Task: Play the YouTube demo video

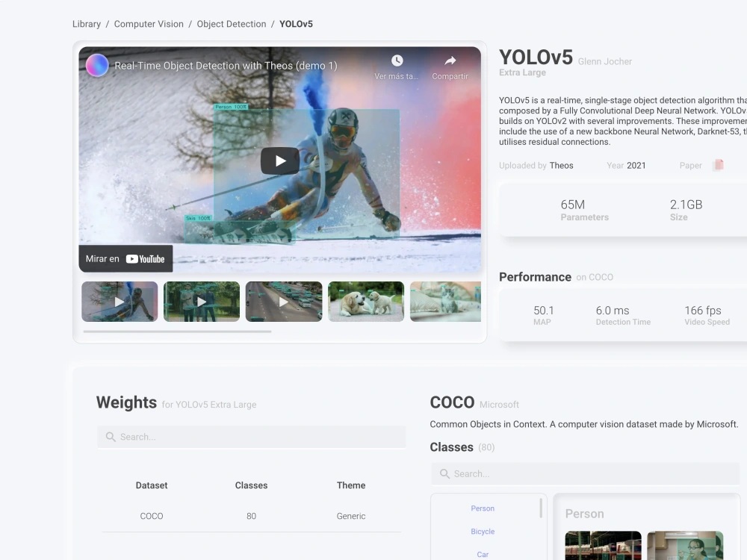Action: 280,161
